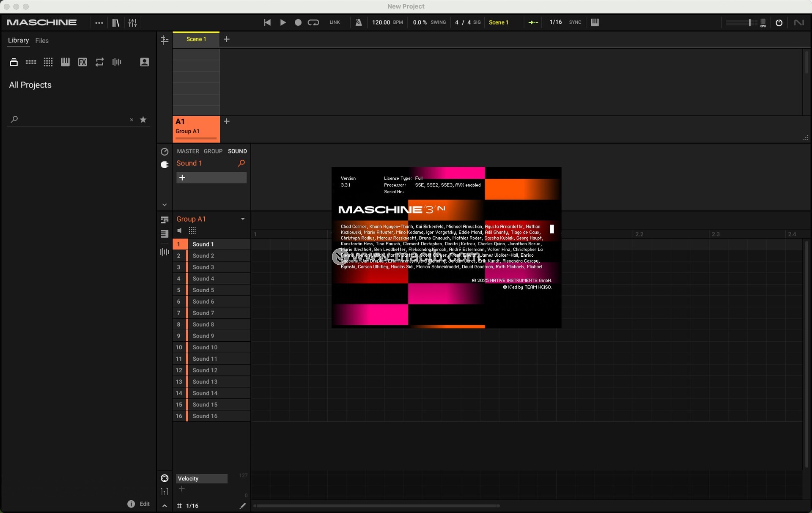This screenshot has height=513, width=812.
Task: Add a new group with plus button
Action: pyautogui.click(x=227, y=121)
